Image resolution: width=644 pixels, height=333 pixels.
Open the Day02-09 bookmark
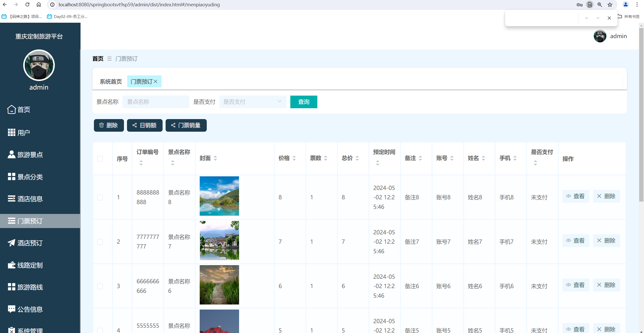pyautogui.click(x=67, y=16)
